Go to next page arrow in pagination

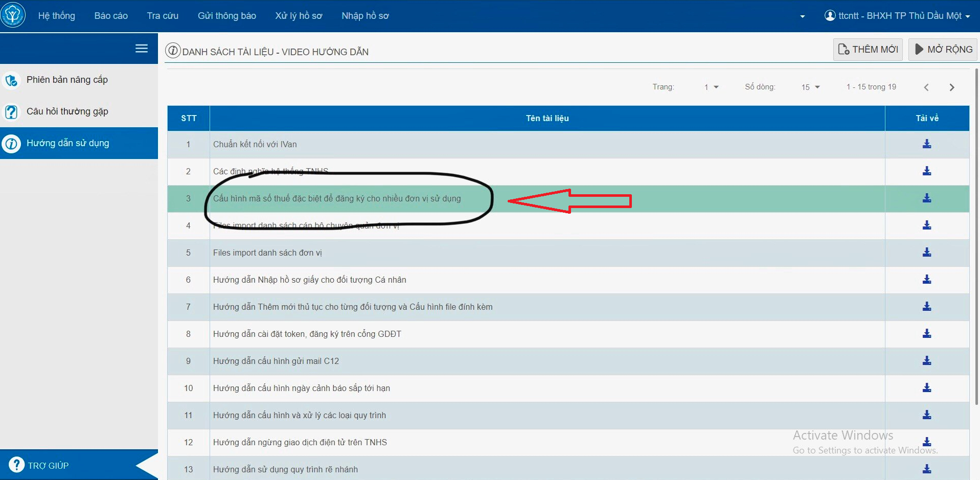(x=951, y=87)
